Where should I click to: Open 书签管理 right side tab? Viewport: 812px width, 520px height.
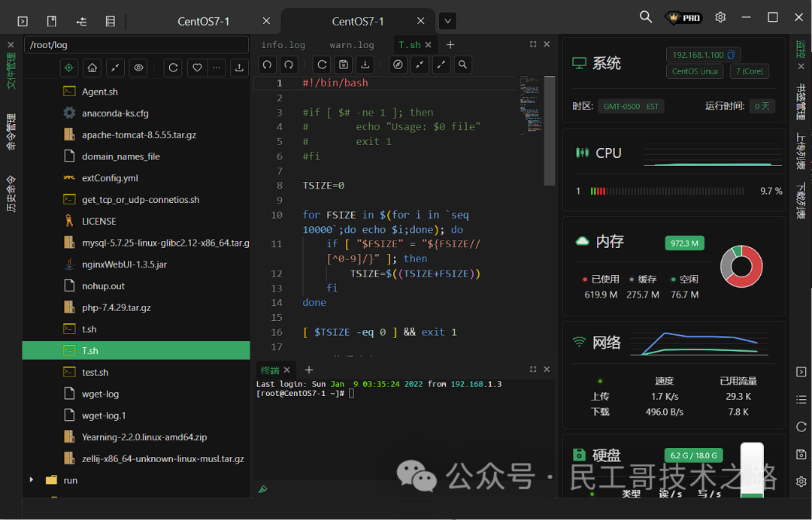pyautogui.click(x=801, y=101)
